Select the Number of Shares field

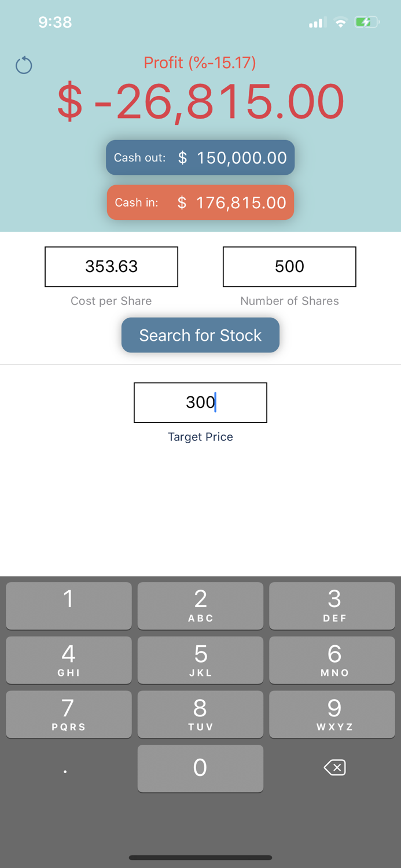[x=289, y=266]
